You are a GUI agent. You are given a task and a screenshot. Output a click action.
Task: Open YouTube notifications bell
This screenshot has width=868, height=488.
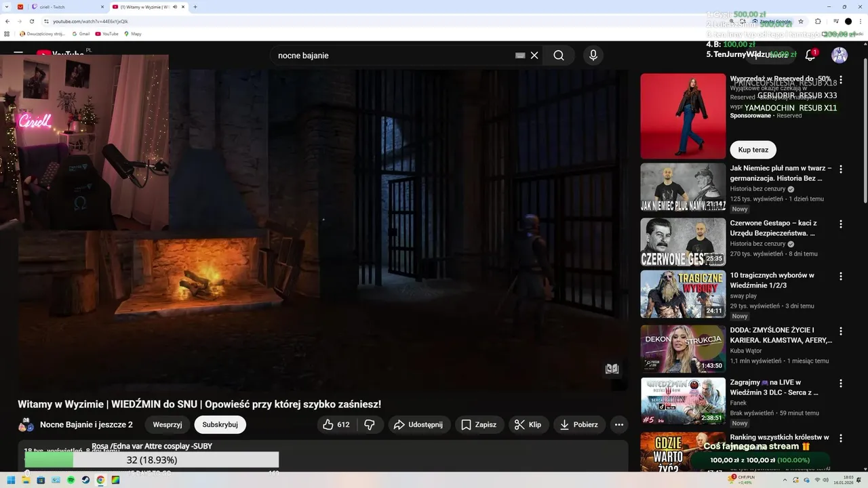click(x=810, y=56)
